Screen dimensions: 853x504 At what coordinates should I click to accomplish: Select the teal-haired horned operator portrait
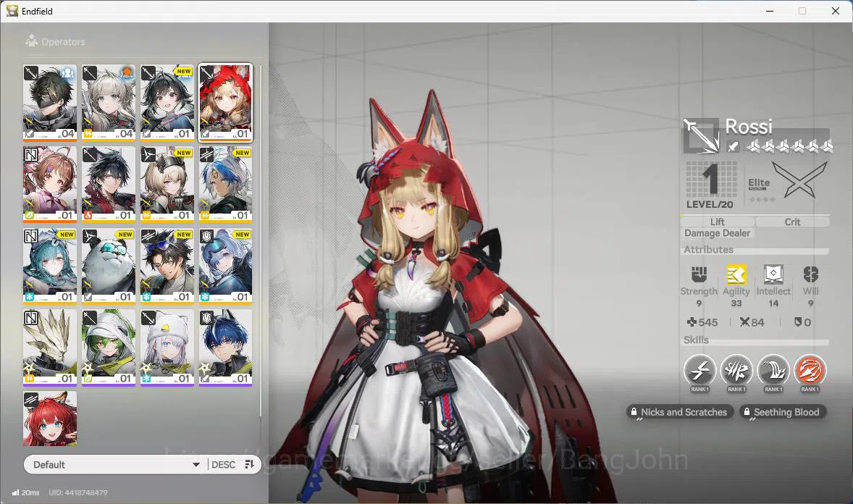(x=50, y=266)
